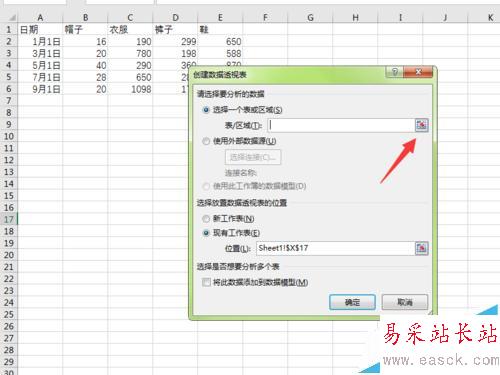Click cell with value 1098

pyautogui.click(x=130, y=89)
